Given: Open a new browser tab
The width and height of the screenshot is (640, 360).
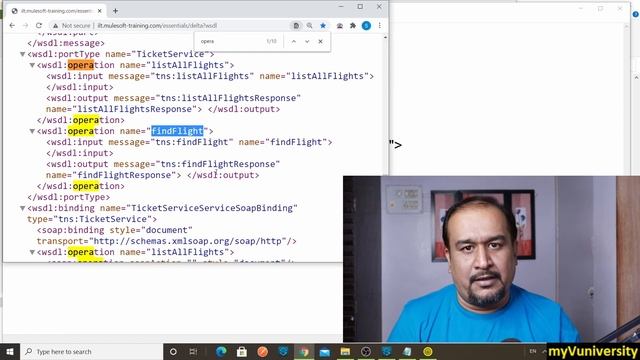Looking at the screenshot, I should (115, 11).
